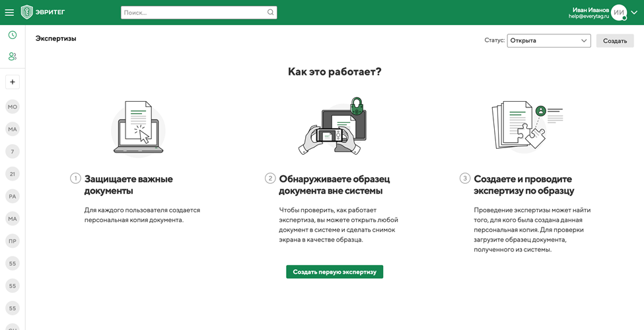Click the Создать button
The width and height of the screenshot is (644, 330).
tap(614, 41)
